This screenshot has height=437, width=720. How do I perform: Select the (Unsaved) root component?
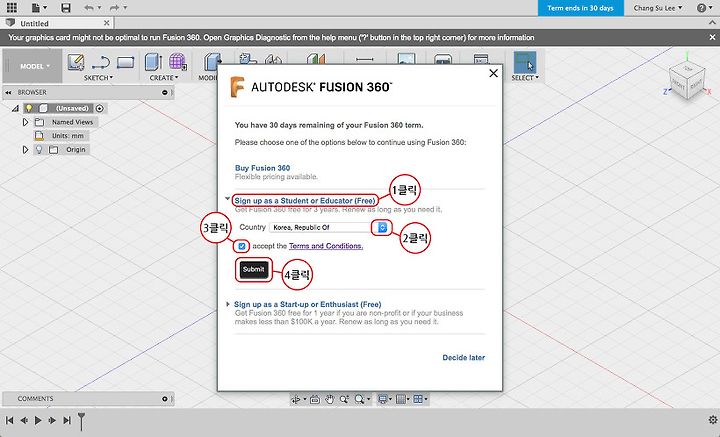click(72, 108)
